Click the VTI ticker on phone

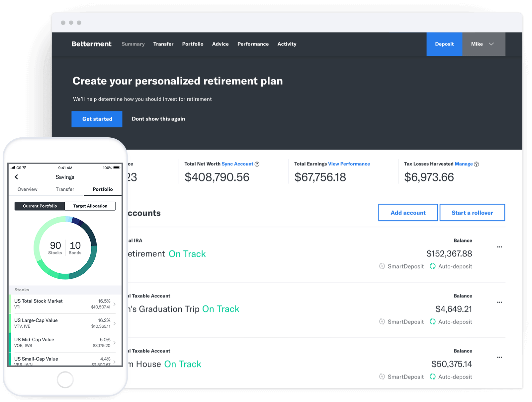pyautogui.click(x=17, y=307)
